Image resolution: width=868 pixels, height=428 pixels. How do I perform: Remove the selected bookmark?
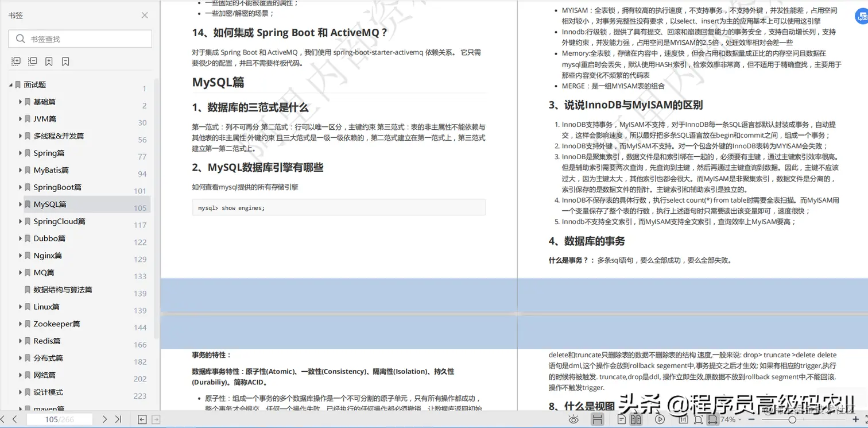tap(66, 61)
